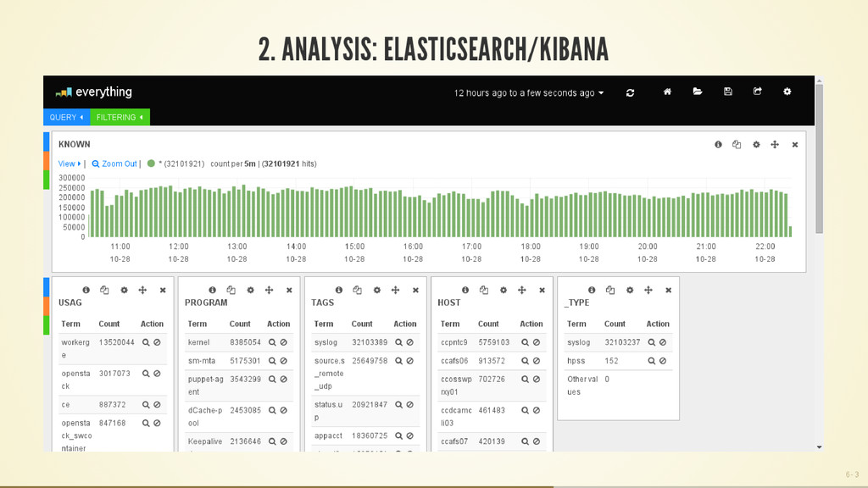Click the source.s_remote_udp tag term

click(329, 374)
